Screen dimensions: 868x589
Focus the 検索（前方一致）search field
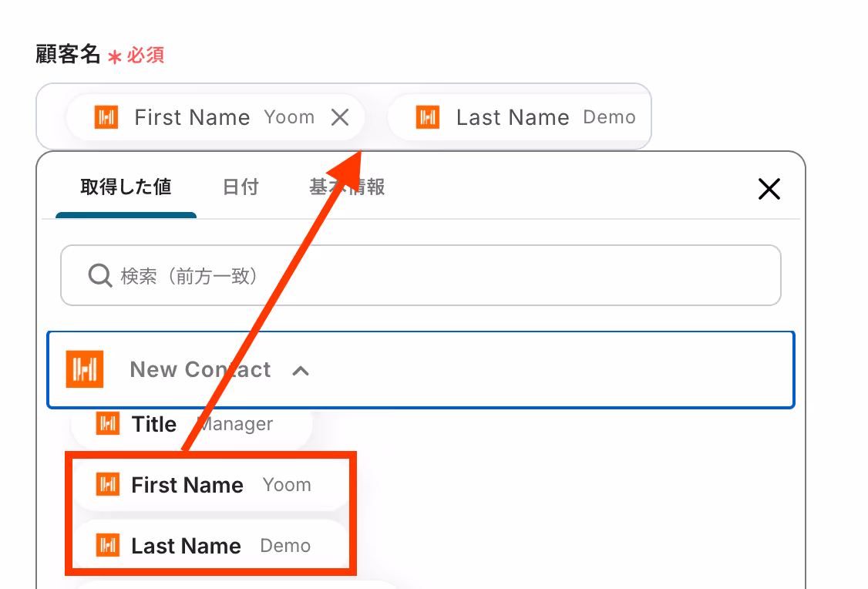pos(421,275)
